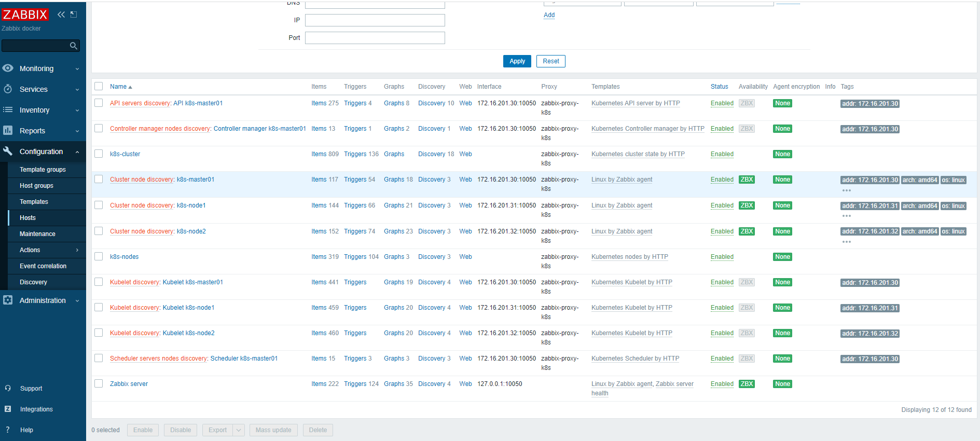Click the Services clock icon
The width and height of the screenshot is (980, 441).
[8, 89]
